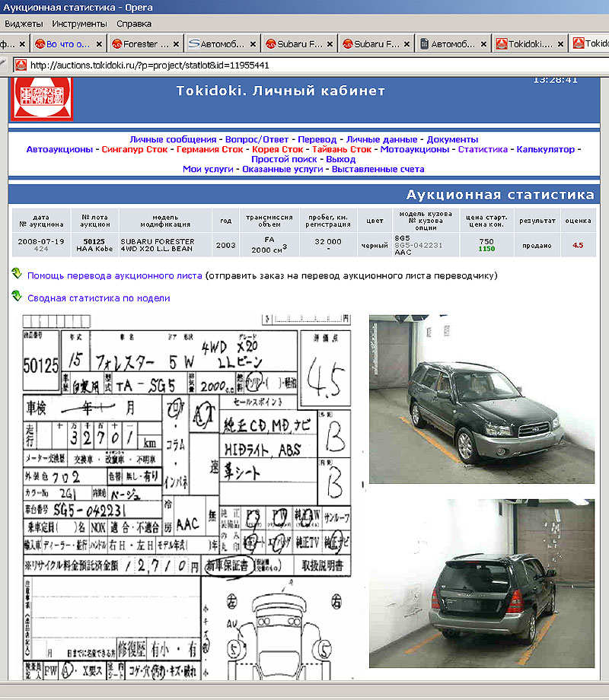Image resolution: width=609 pixels, height=700 pixels.
Task: Open the 'Калькулятор' link
Action: (546, 149)
